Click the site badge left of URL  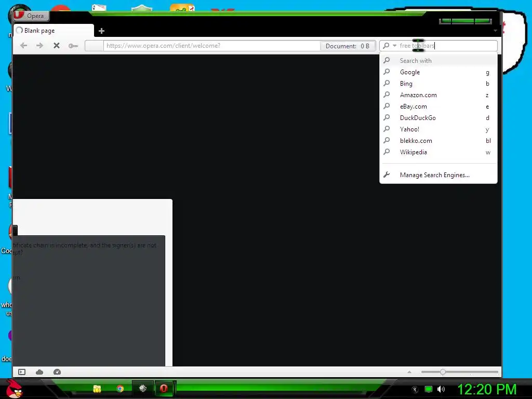coord(95,46)
